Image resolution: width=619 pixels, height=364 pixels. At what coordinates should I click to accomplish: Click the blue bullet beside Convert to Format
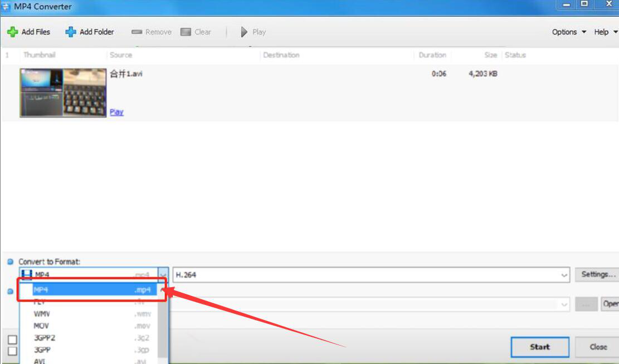pos(10,262)
